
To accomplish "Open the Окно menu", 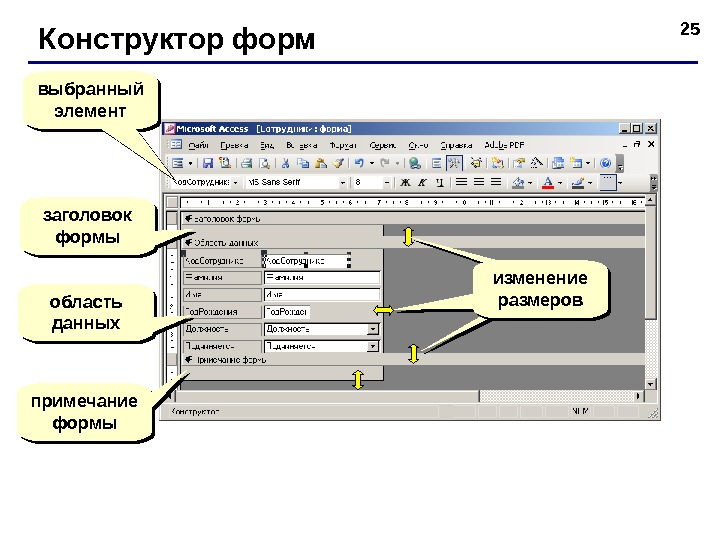I will pyautogui.click(x=418, y=145).
